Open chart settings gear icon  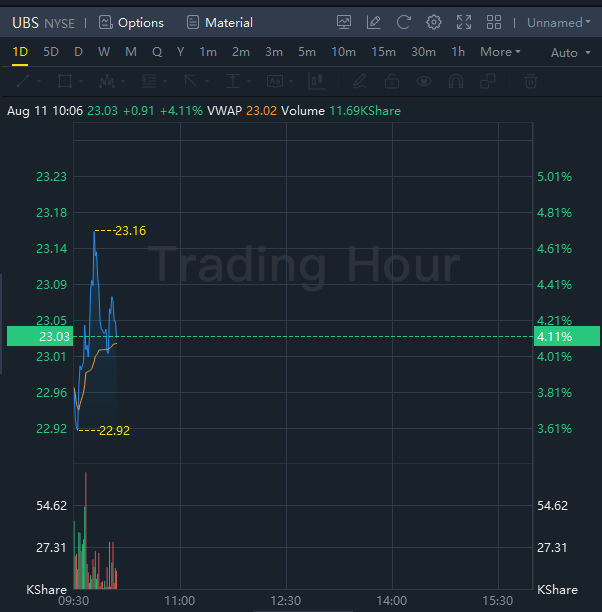tap(434, 22)
